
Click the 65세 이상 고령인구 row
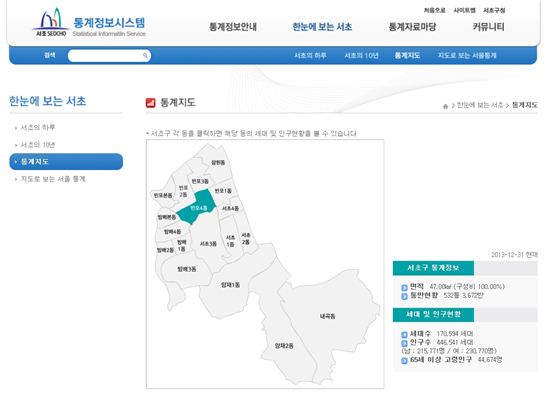click(x=452, y=359)
